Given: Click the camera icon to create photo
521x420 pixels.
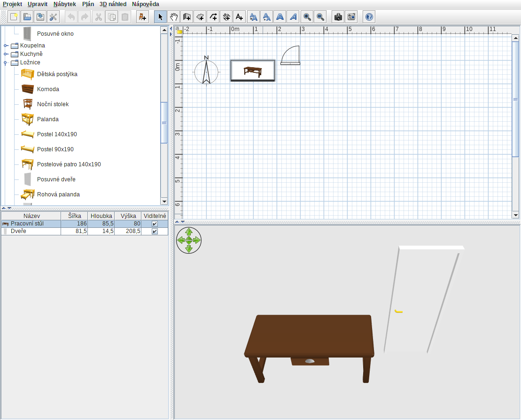Looking at the screenshot, I should [x=338, y=17].
